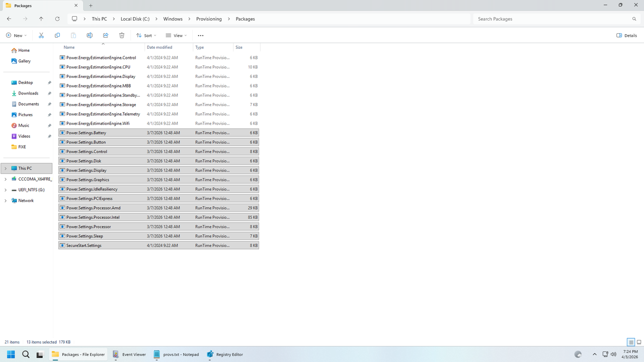The height and width of the screenshot is (362, 644).
Task: Expand the This PC tree node
Action: coord(6,168)
